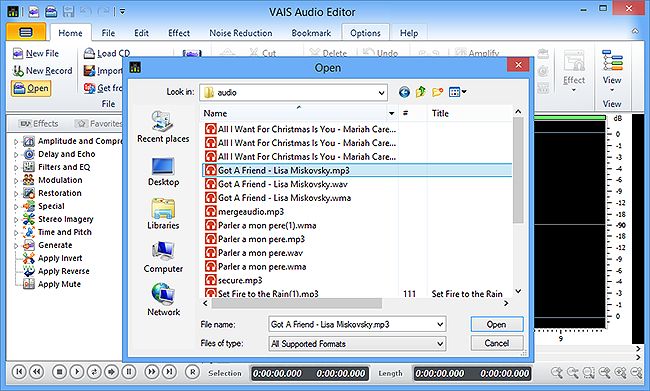
Task: Click the Cancel button in dialog
Action: 497,343
